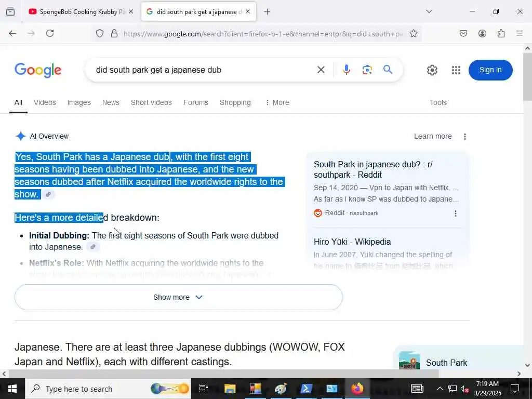Screen dimensions: 532x399
Task: Open a new browser tab
Action: (268, 12)
